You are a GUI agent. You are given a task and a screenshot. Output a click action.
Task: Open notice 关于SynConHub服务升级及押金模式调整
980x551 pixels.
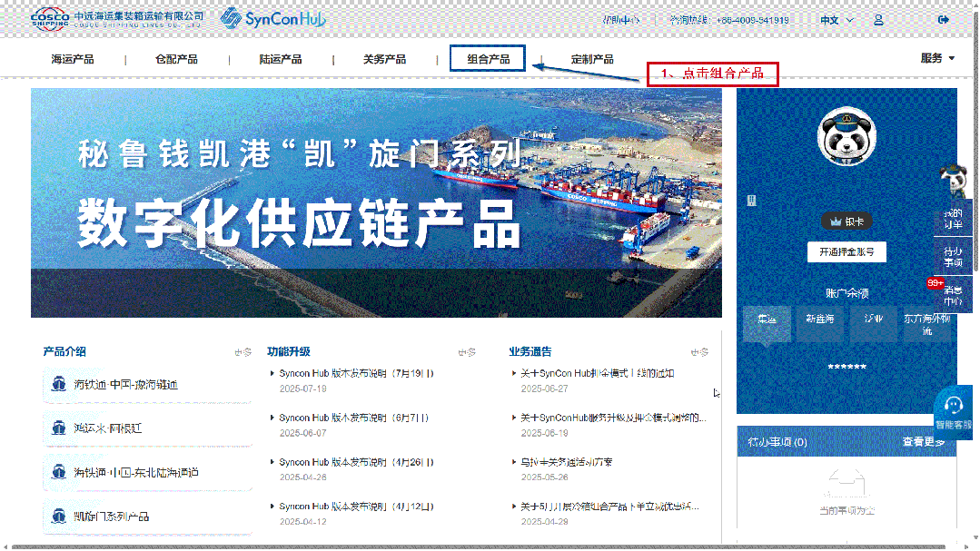pos(613,418)
